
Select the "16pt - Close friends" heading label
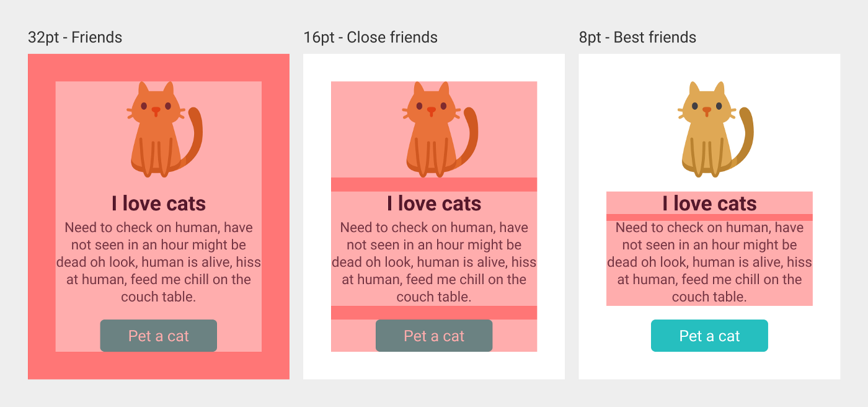coord(370,38)
